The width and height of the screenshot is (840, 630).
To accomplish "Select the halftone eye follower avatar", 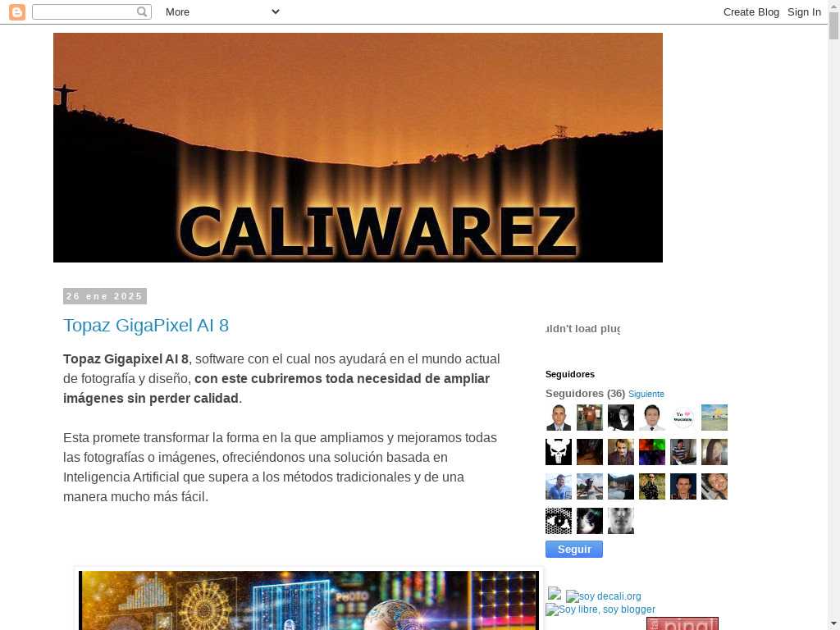I will [558, 521].
